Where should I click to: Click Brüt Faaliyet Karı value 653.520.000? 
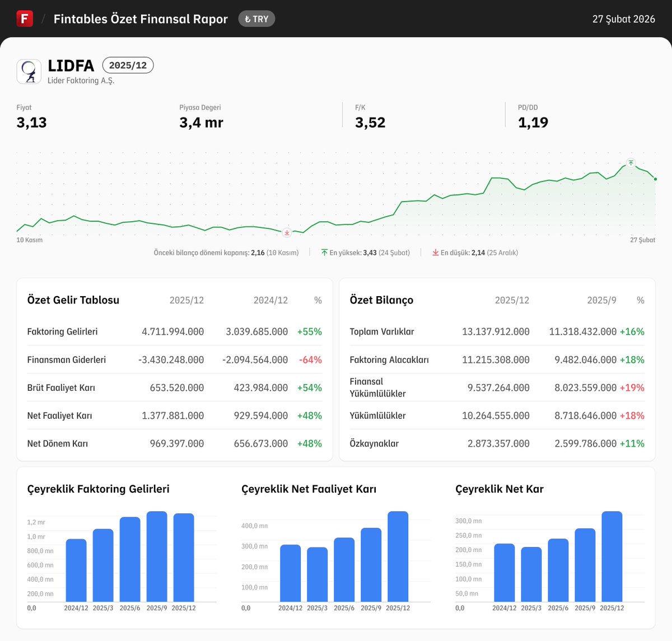[x=177, y=387]
